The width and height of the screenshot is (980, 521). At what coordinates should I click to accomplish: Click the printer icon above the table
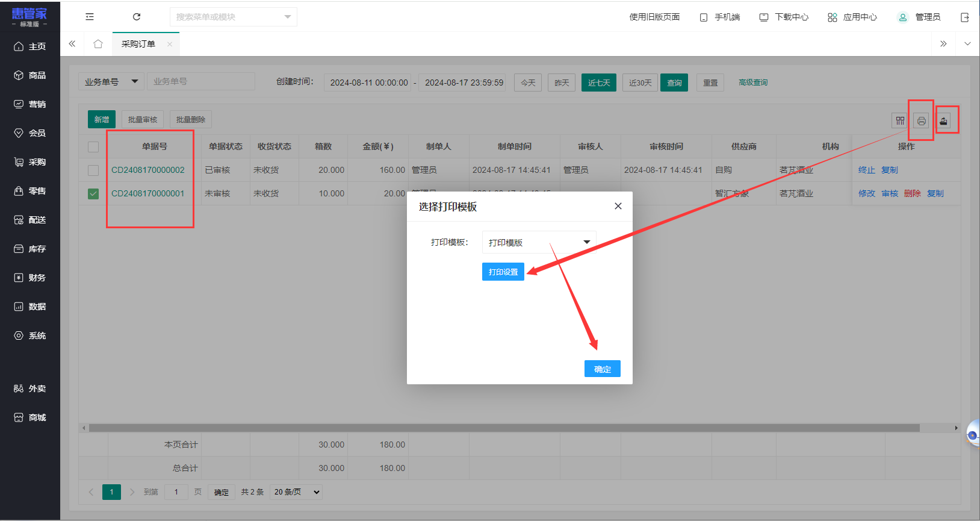(x=921, y=120)
